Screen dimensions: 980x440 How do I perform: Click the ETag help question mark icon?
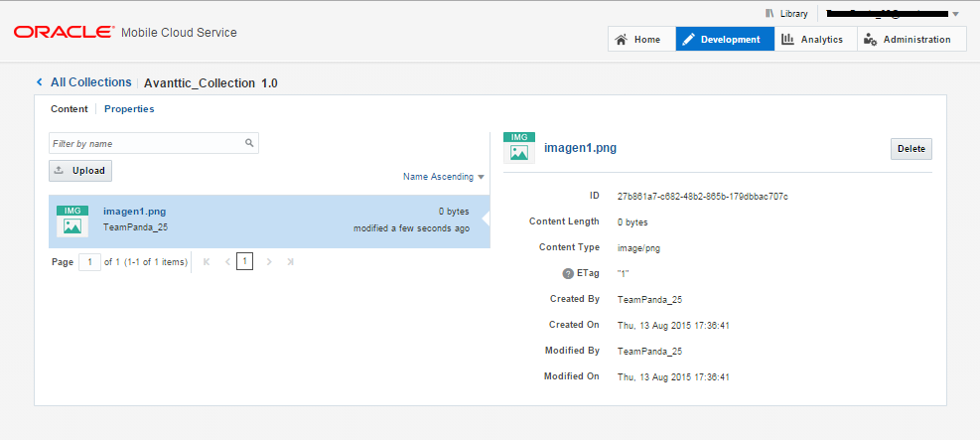click(x=568, y=273)
